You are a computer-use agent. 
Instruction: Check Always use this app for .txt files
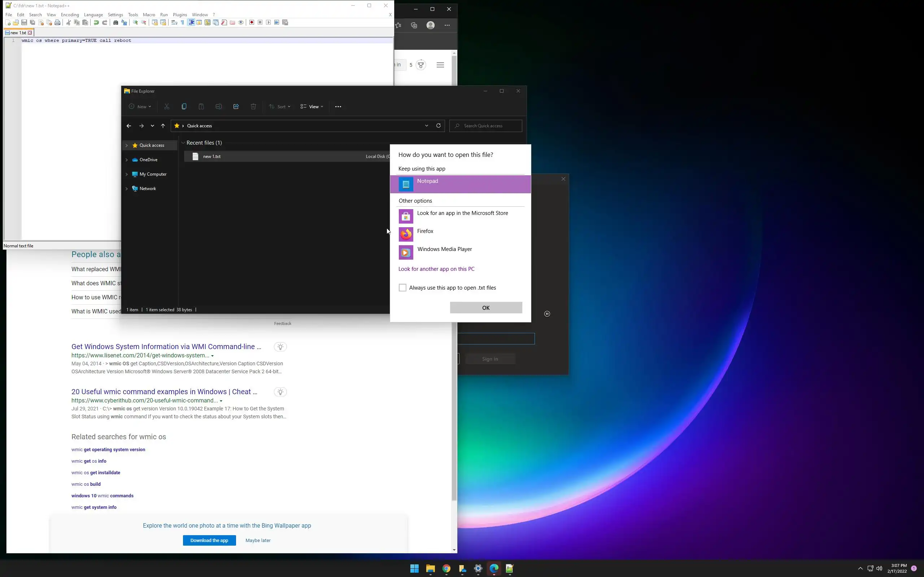pos(402,288)
